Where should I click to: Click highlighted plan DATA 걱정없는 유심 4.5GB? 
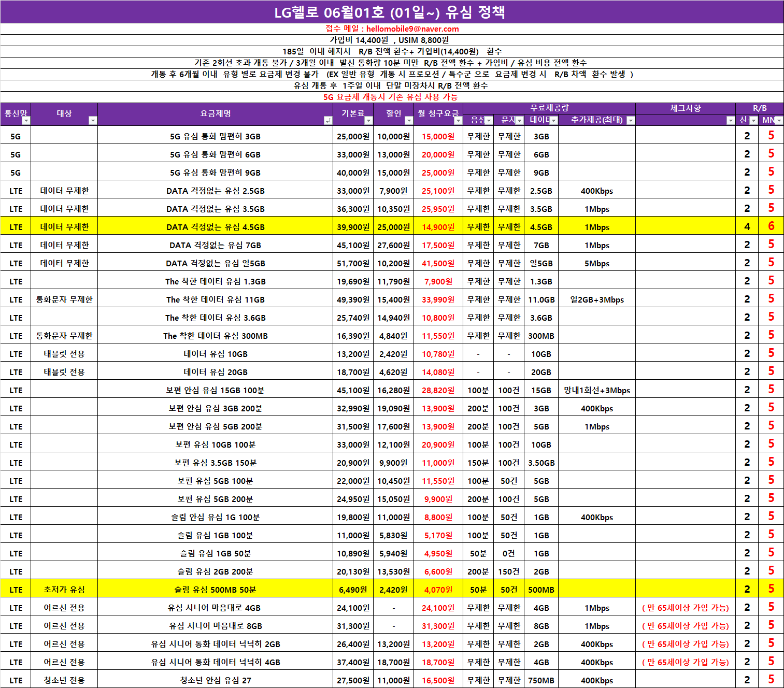(x=215, y=227)
